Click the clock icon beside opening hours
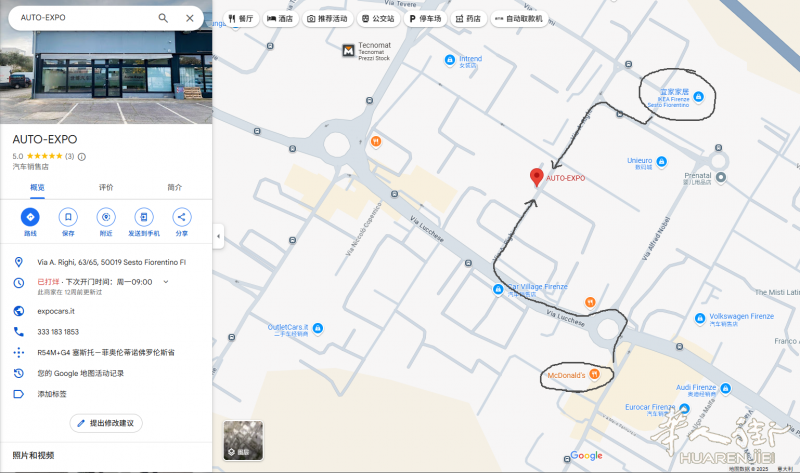The height and width of the screenshot is (473, 800). [x=19, y=283]
